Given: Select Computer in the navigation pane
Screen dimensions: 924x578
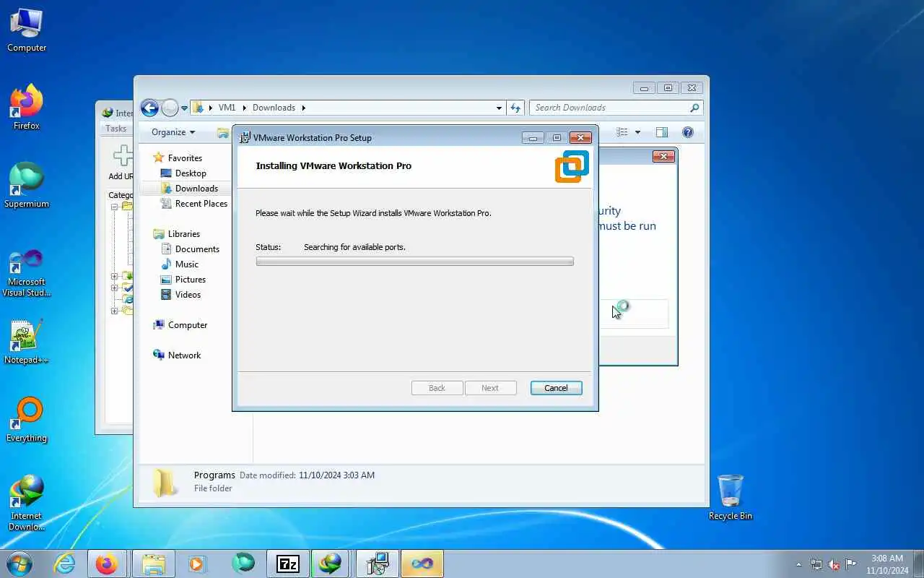Looking at the screenshot, I should [188, 325].
